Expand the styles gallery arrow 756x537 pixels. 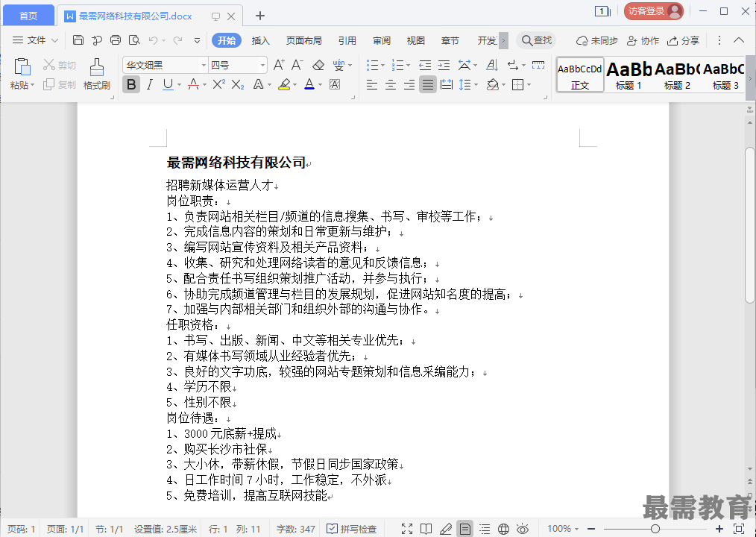750,78
